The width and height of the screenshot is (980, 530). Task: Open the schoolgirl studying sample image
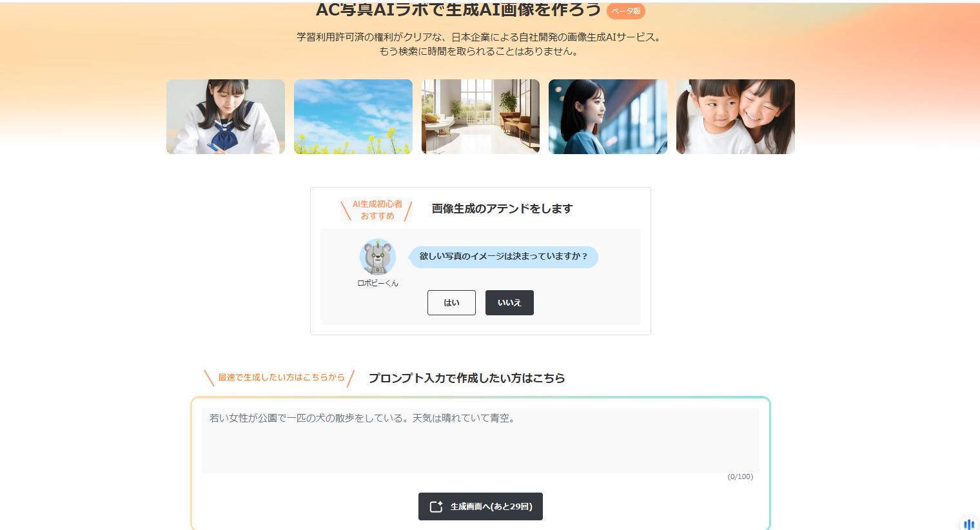point(226,117)
